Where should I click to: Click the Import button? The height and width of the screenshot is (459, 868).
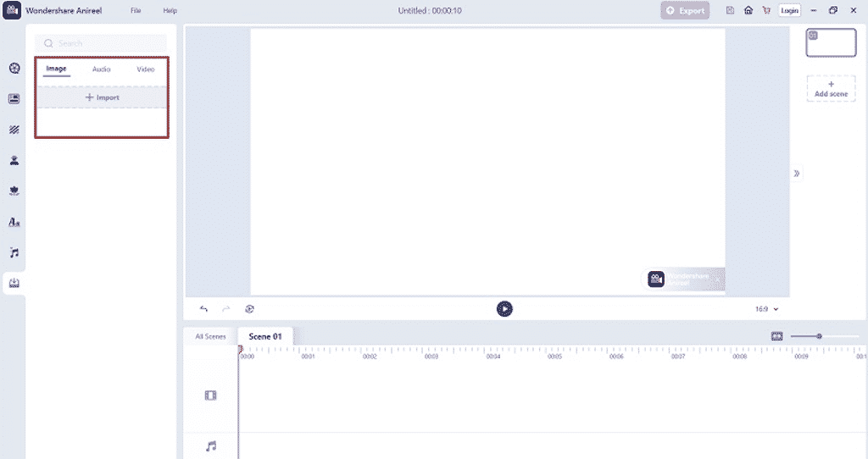coord(102,97)
